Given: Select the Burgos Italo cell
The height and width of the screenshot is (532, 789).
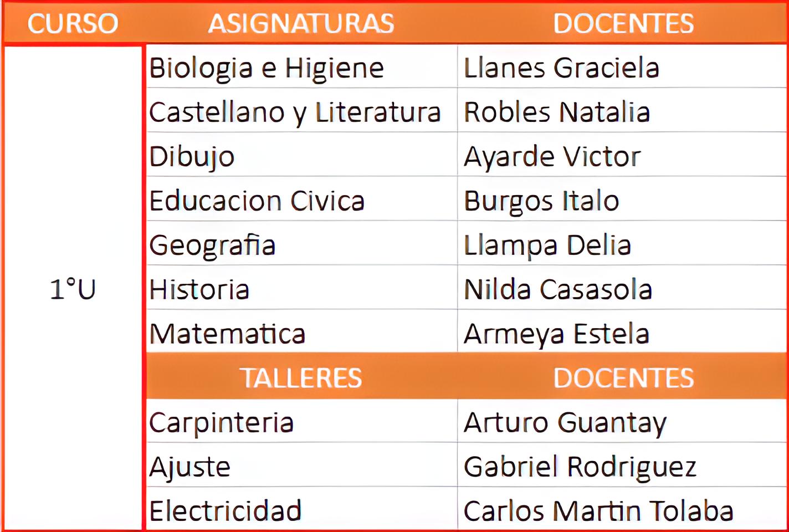Looking at the screenshot, I should pyautogui.click(x=541, y=201).
